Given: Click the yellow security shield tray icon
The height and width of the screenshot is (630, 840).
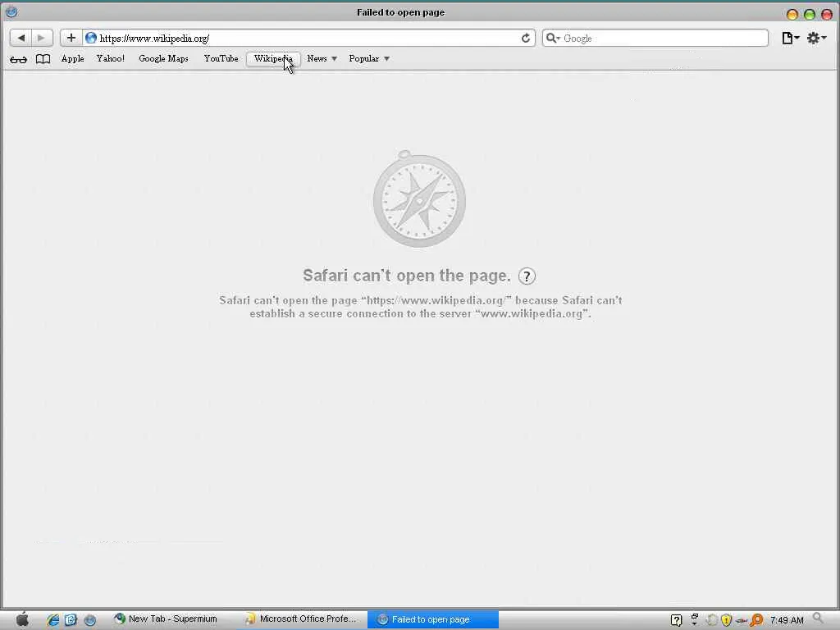Looking at the screenshot, I should click(727, 620).
